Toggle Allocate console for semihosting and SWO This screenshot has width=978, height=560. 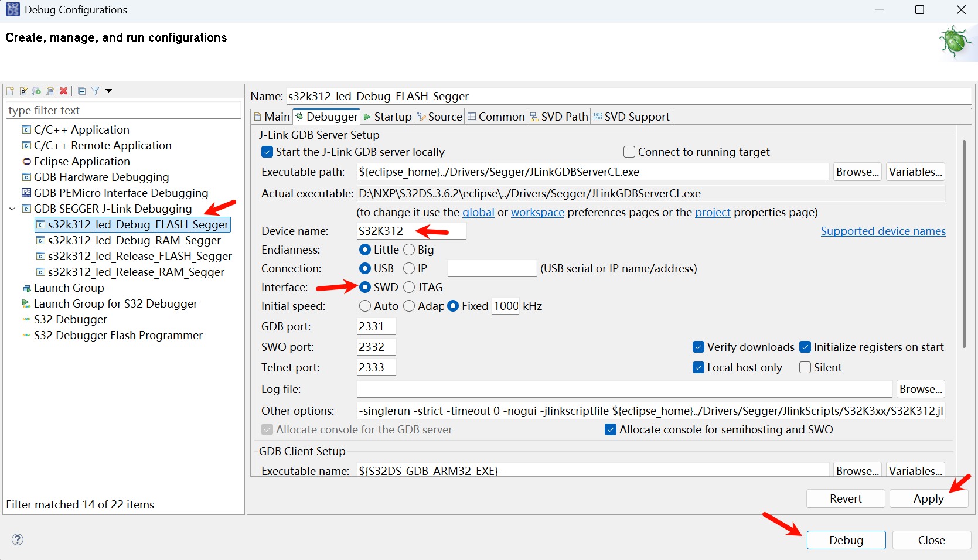click(611, 429)
